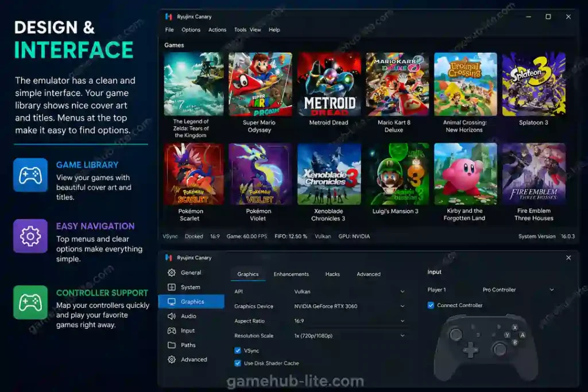The height and width of the screenshot is (392, 588).
Task: Select The Legend of Zelda: Tears of the Kingdom cover
Action: tap(194, 84)
